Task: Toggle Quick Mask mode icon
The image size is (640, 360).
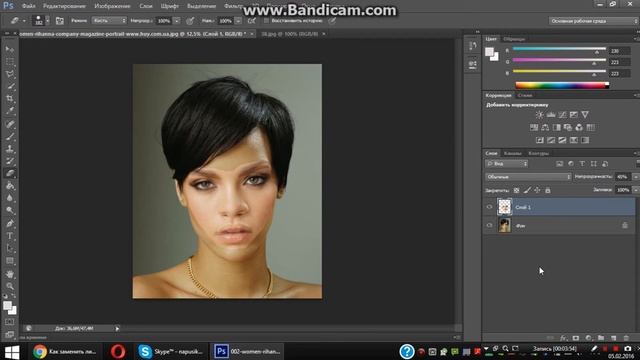Action: [x=10, y=322]
